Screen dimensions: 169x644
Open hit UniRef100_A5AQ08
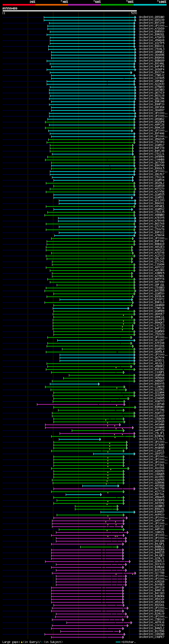point(152,40)
